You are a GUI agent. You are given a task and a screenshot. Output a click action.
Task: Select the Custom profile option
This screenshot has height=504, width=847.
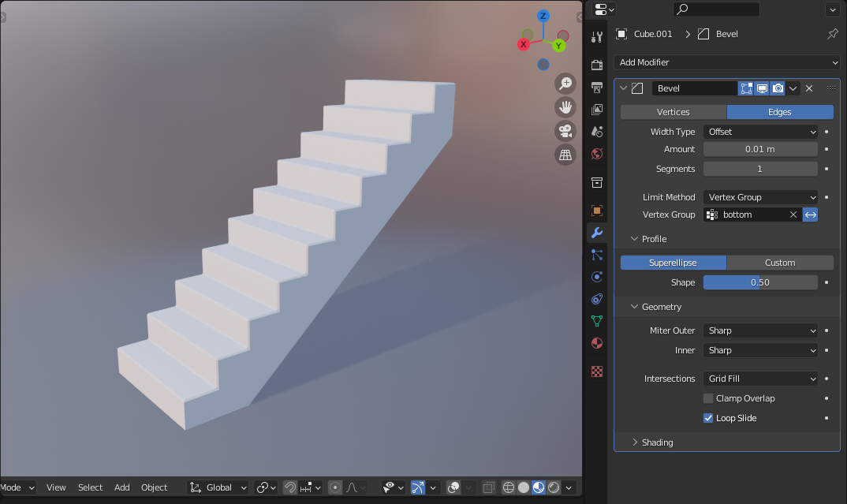click(x=780, y=262)
